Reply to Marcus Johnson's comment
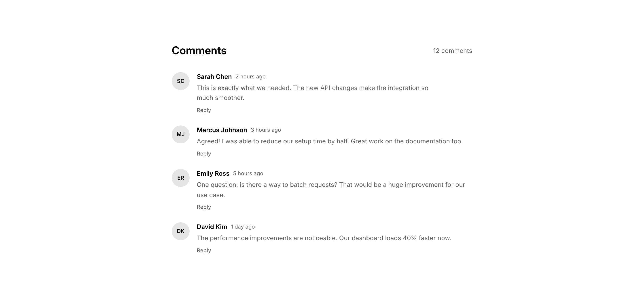Viewport: 644px width, 298px height. (204, 153)
